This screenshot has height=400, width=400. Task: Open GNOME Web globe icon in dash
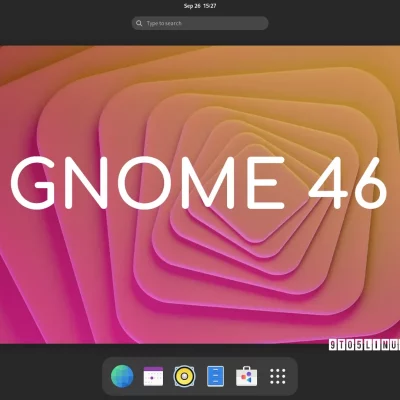[x=122, y=376]
